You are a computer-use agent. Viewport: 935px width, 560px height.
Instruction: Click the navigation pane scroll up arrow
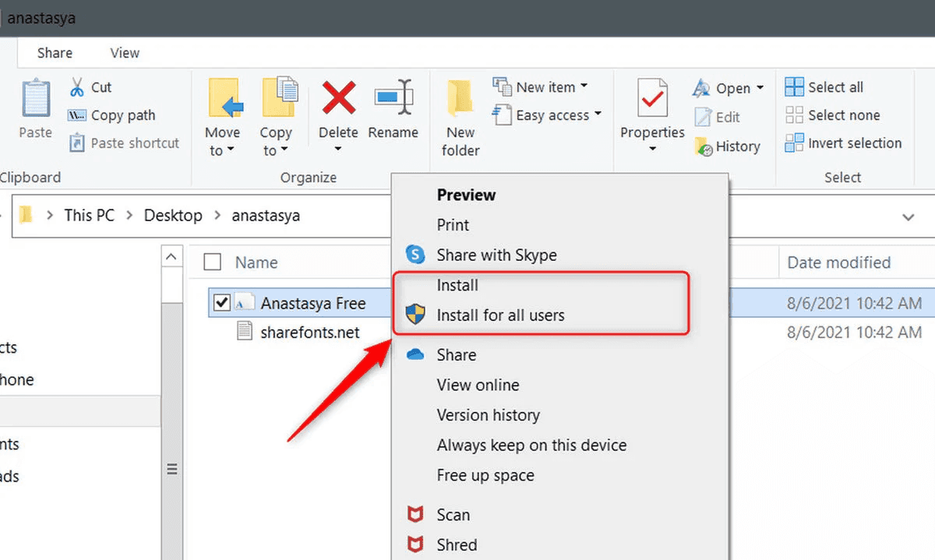(171, 258)
